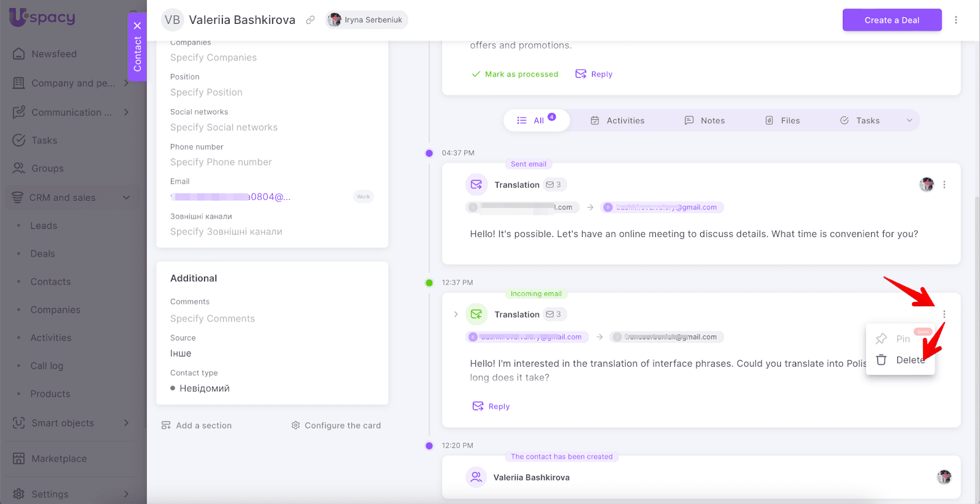
Task: Collapse the CRM and sales section
Action: click(126, 198)
